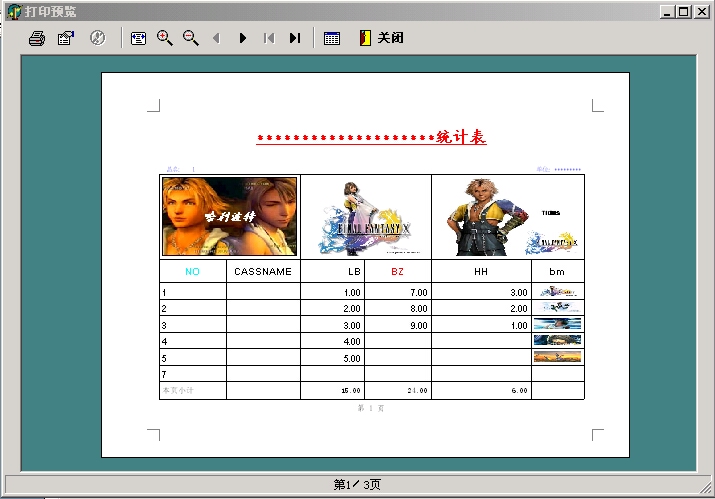This screenshot has height=499, width=715.
Task: Click the 第1/3页 status bar text
Action: [x=357, y=484]
